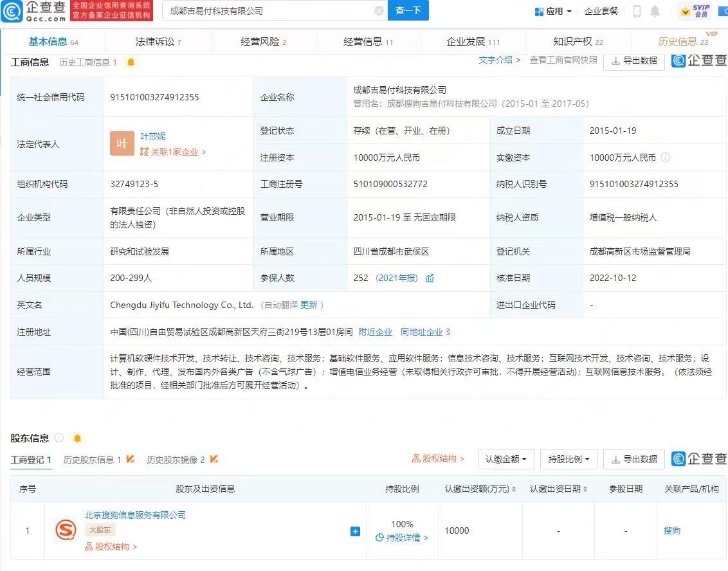Switch to 经营信息 tab
The width and height of the screenshot is (728, 571).
coord(368,42)
